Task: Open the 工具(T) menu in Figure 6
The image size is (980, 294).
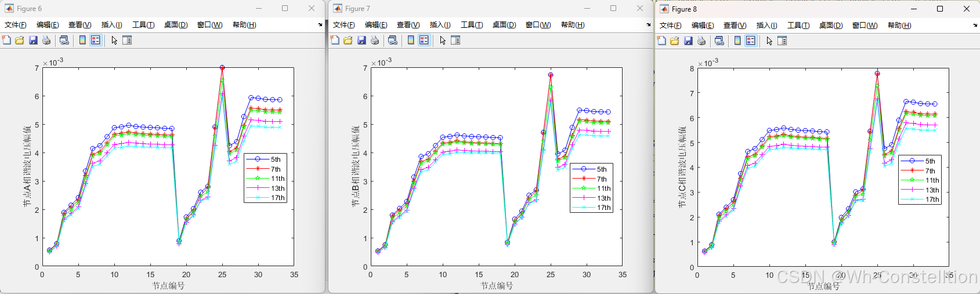Action: pos(143,25)
